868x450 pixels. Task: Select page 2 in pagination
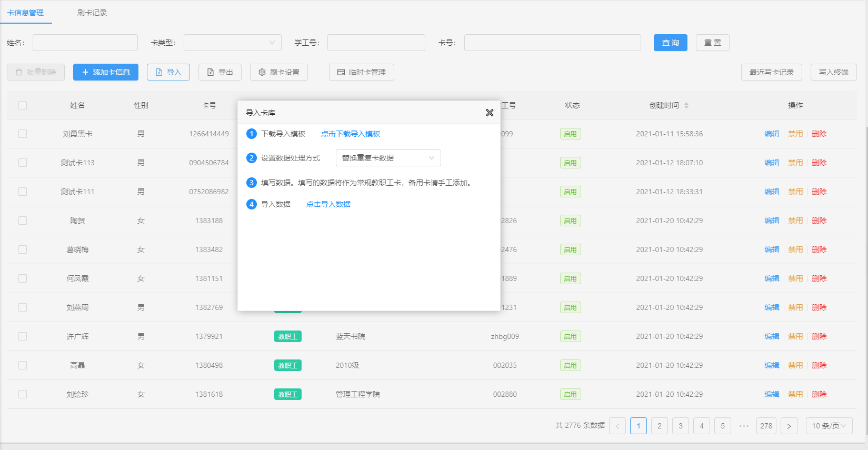point(660,426)
